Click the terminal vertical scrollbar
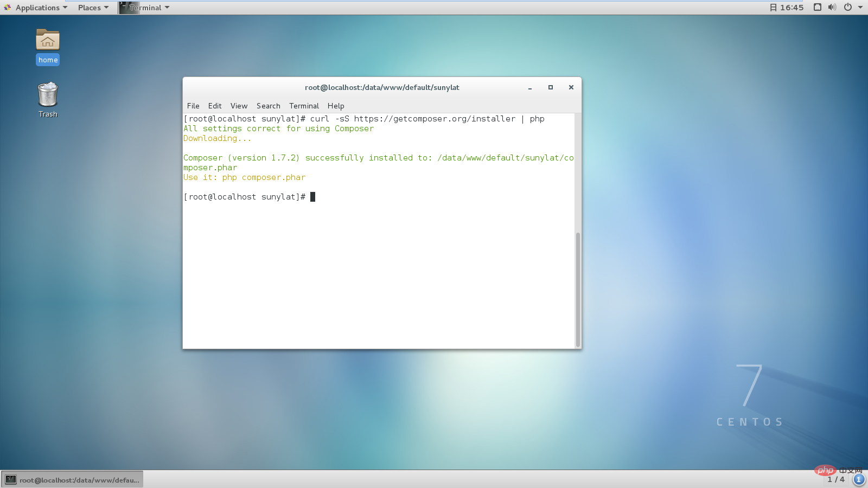The height and width of the screenshot is (488, 868). pos(578,289)
